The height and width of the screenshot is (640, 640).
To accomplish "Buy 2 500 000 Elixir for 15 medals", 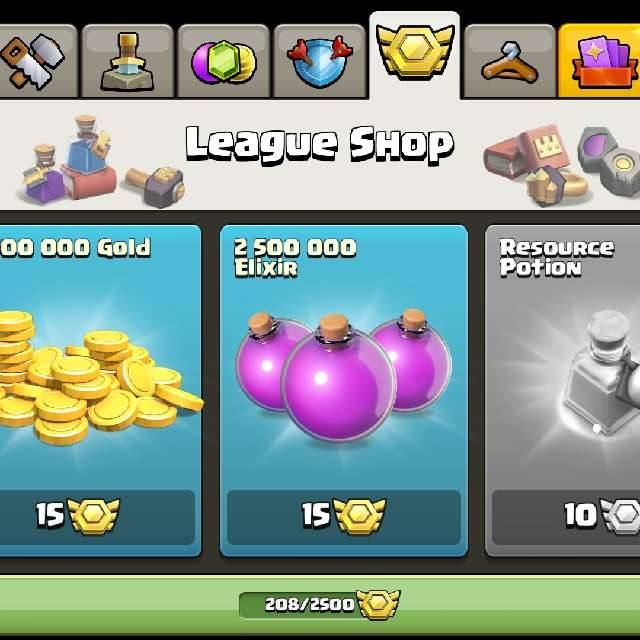I will pyautogui.click(x=344, y=517).
